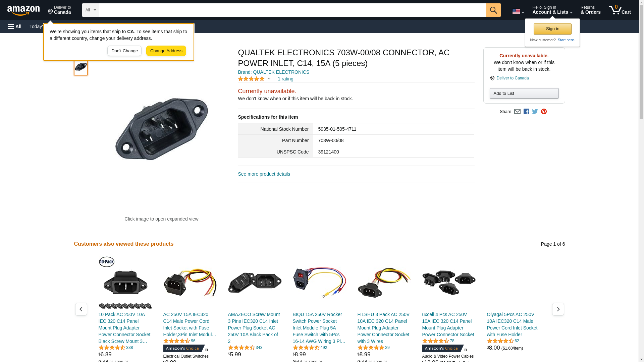Share via email envelope icon
Screen dimensions: 644x362
tap(517, 112)
